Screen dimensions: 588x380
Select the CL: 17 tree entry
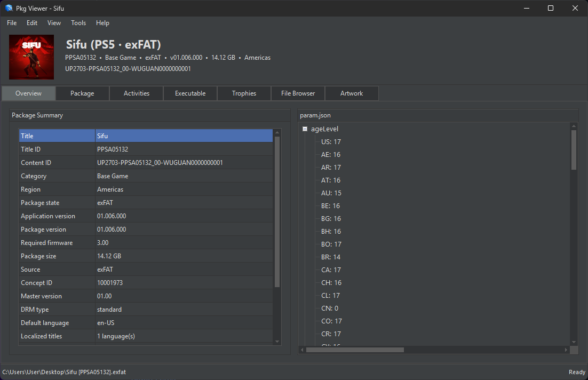pyautogui.click(x=330, y=295)
